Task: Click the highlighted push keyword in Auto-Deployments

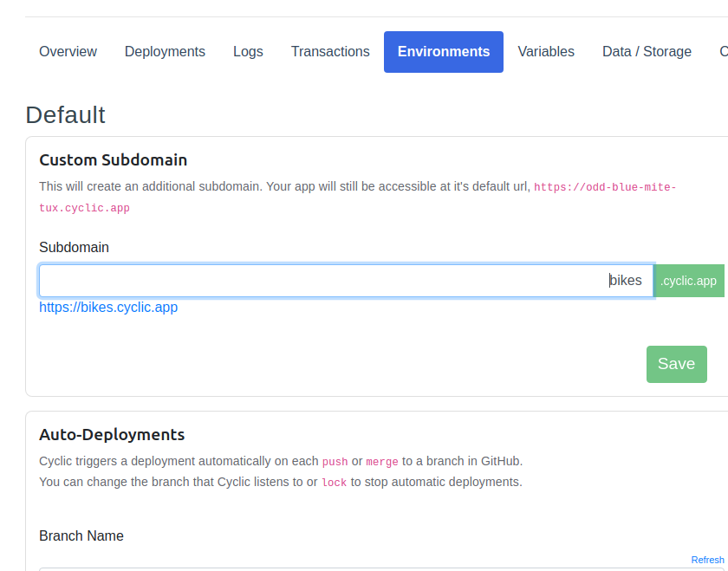Action: [x=335, y=461]
